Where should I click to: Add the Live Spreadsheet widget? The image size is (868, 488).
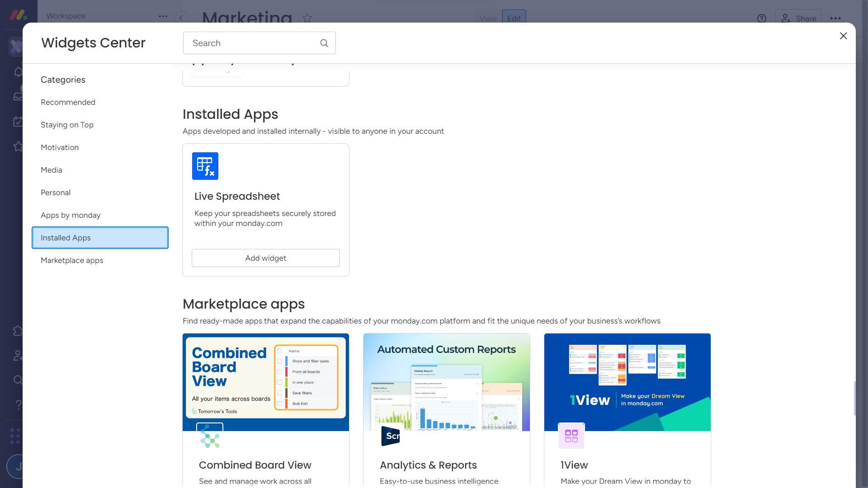[266, 258]
